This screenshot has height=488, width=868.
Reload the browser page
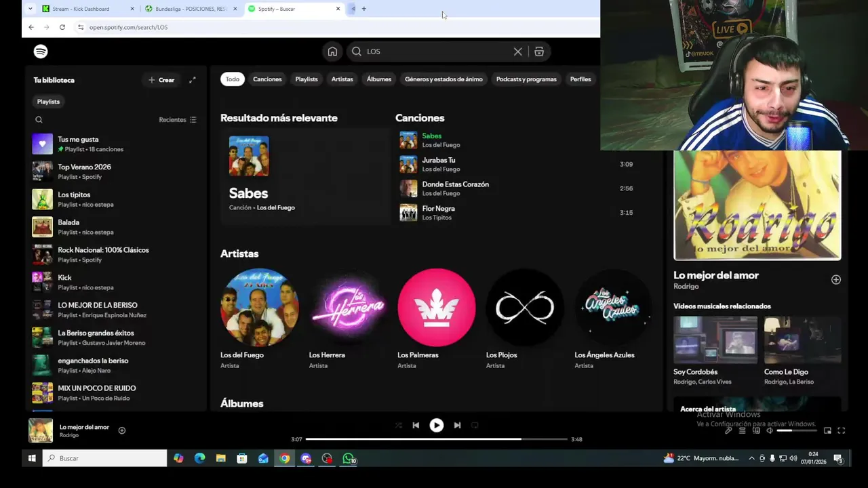(62, 27)
